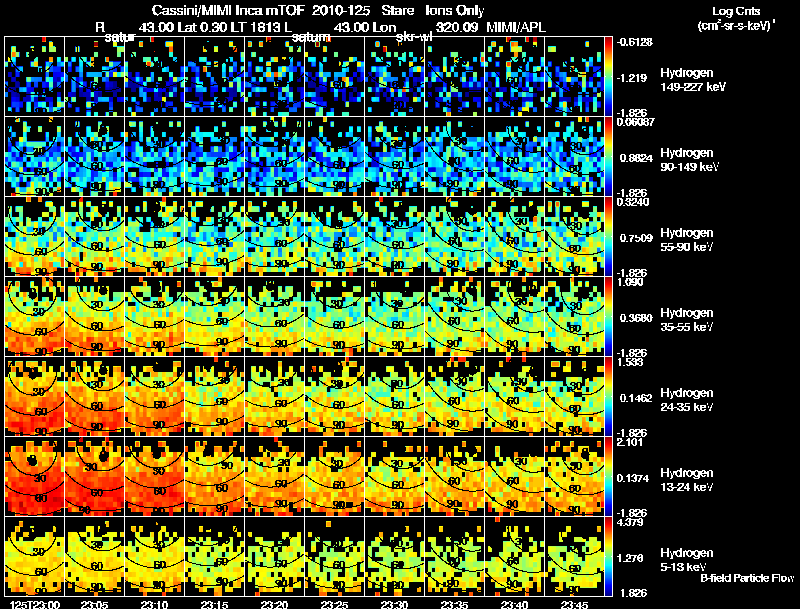Click the 23:20 time axis label
The width and height of the screenshot is (800, 609).
pos(275,604)
